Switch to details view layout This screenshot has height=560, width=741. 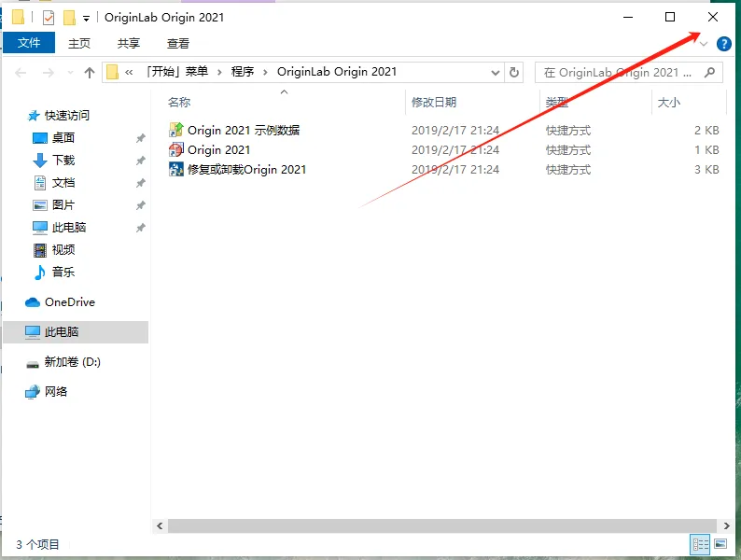pos(700,544)
